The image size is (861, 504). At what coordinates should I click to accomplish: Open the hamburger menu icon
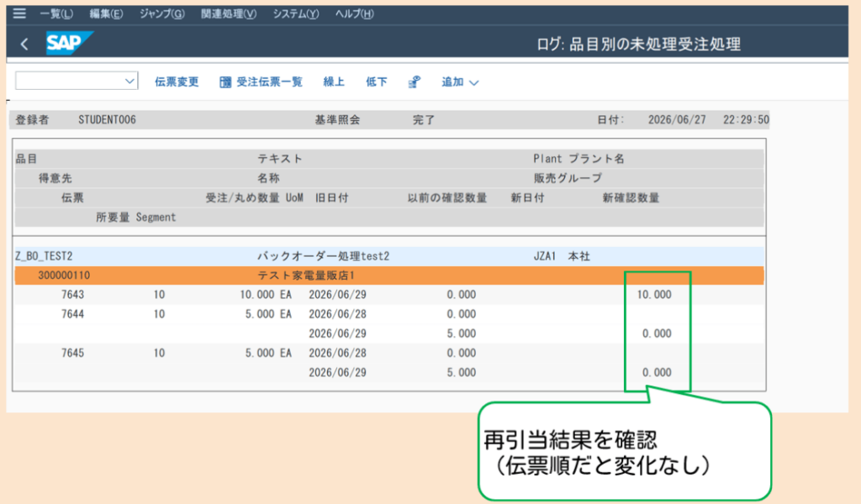(x=19, y=13)
